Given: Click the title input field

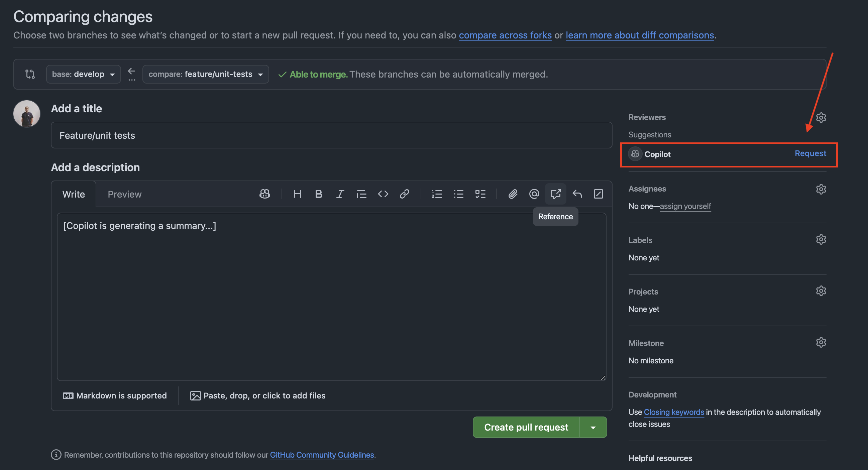Looking at the screenshot, I should coord(331,135).
